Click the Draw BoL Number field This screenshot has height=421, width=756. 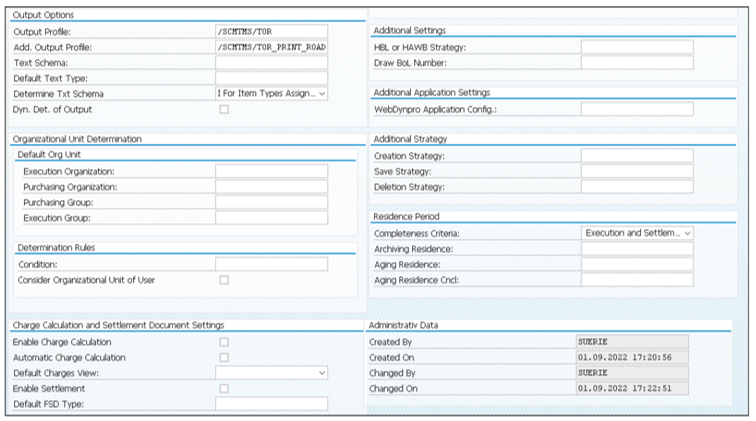click(x=637, y=63)
